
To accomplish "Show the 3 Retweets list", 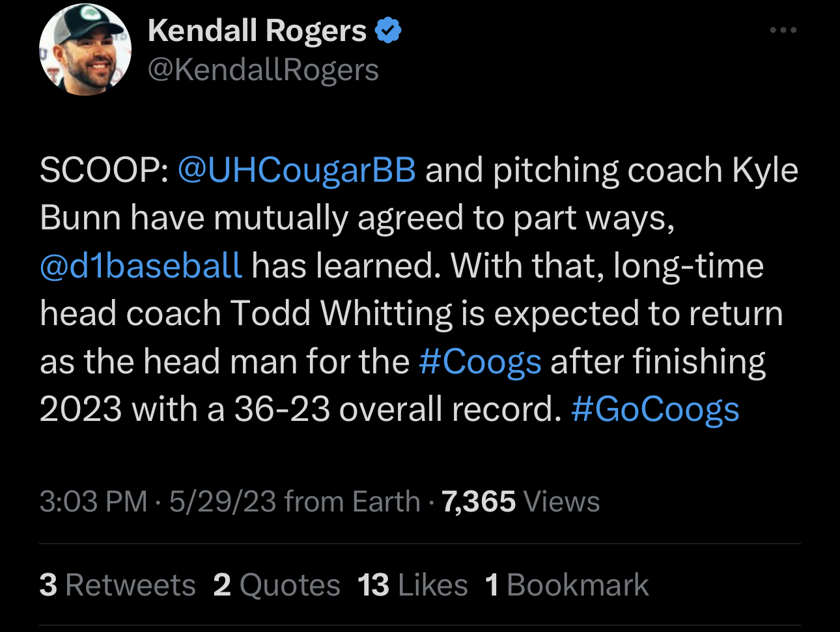I will coord(117,585).
